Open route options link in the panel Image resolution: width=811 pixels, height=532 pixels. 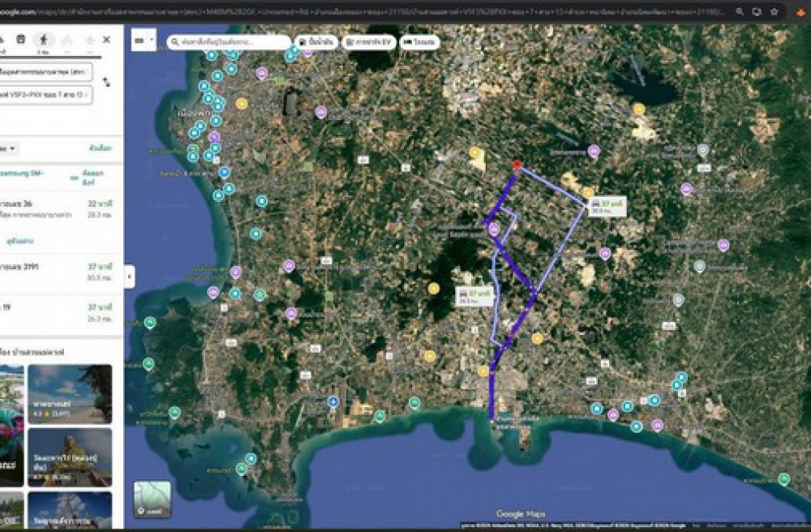pos(100,148)
